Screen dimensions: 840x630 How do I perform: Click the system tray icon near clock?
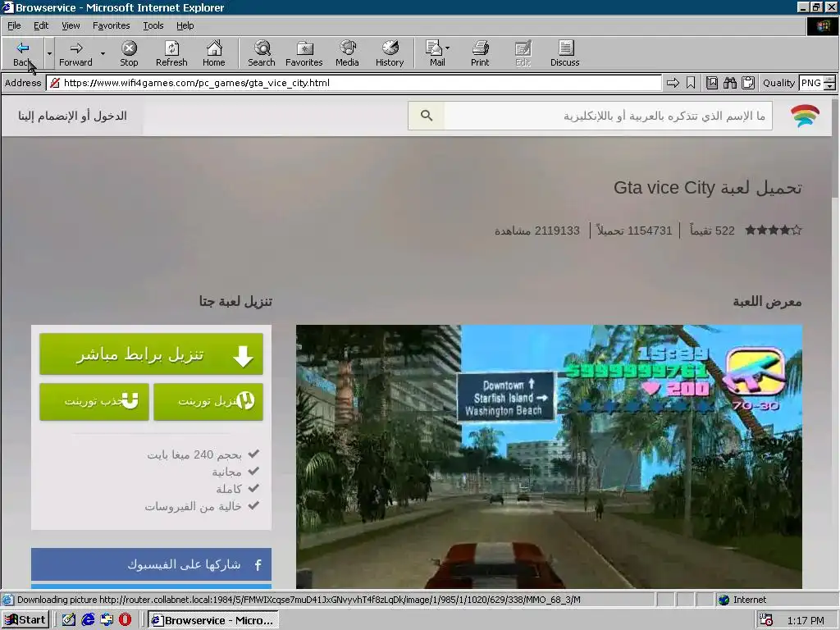pyautogui.click(x=765, y=620)
